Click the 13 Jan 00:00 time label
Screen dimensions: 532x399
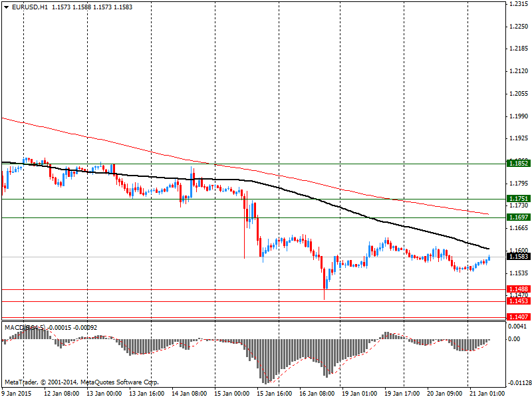tap(104, 394)
